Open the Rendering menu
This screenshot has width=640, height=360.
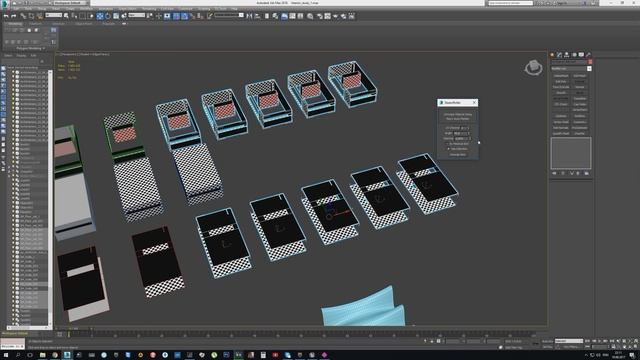point(149,9)
